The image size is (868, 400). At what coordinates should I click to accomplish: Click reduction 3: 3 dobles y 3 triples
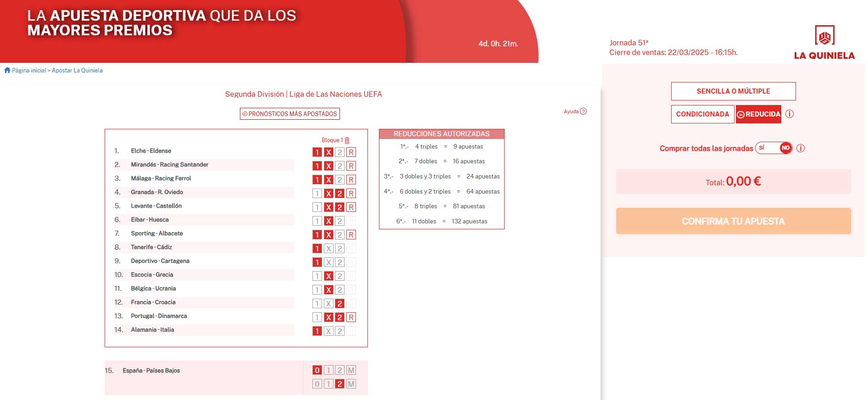click(x=441, y=177)
